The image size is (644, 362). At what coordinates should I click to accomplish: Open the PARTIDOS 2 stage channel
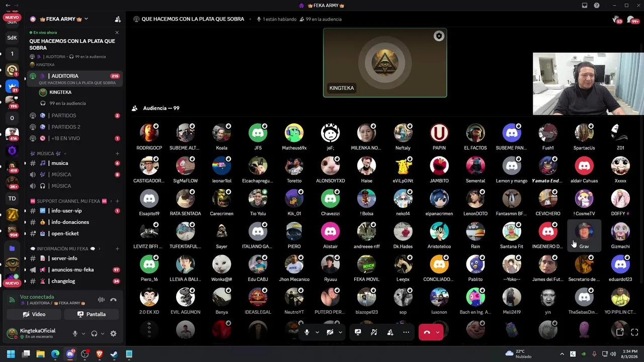click(x=74, y=127)
